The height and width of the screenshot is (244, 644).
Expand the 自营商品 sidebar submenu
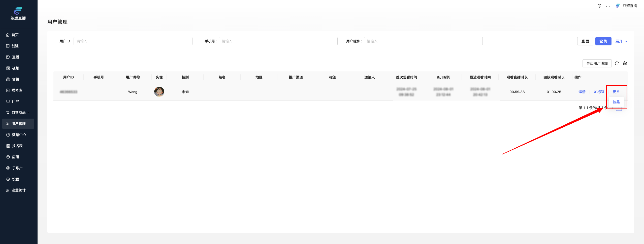(x=19, y=113)
